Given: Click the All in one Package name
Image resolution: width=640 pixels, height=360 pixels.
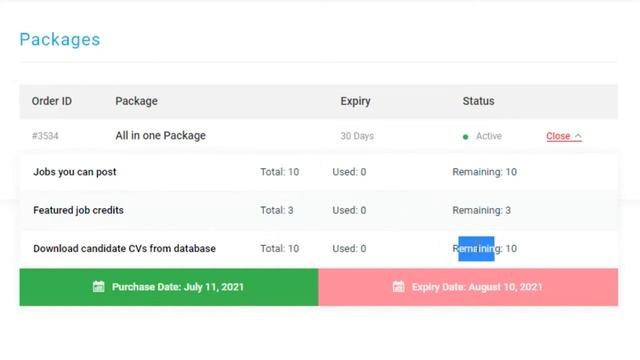Looking at the screenshot, I should [160, 136].
